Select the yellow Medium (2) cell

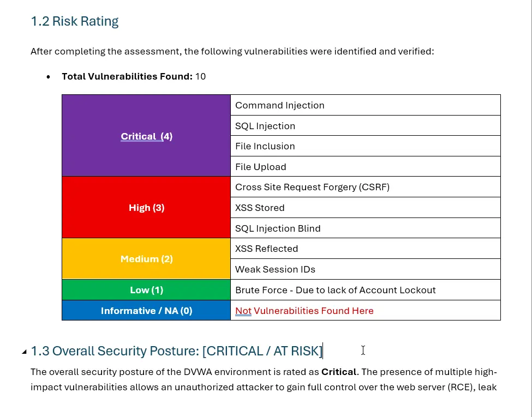click(146, 259)
